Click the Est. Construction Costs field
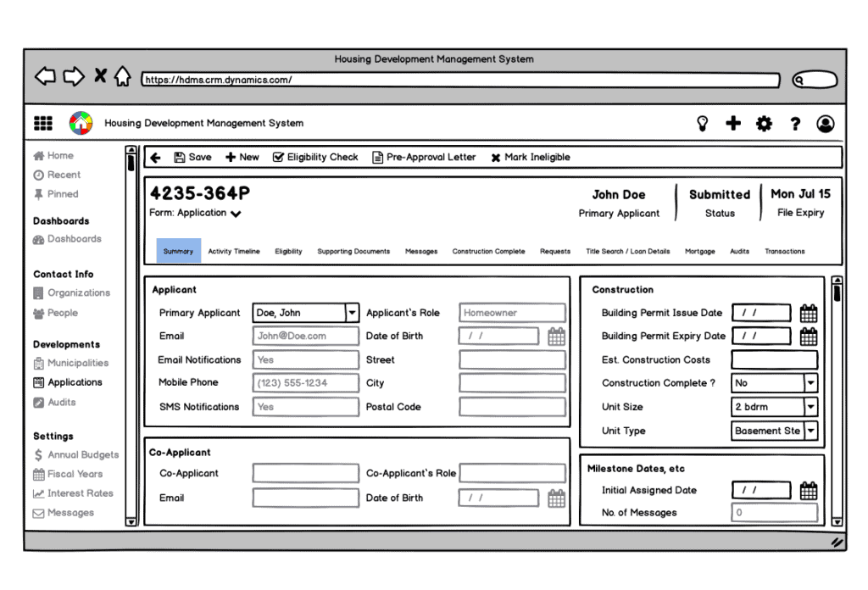Image resolution: width=868 pixels, height=590 pixels. [x=774, y=360]
